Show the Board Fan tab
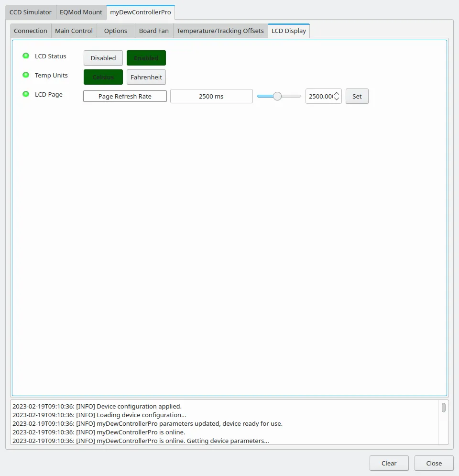This screenshot has height=476, width=459. [x=154, y=31]
